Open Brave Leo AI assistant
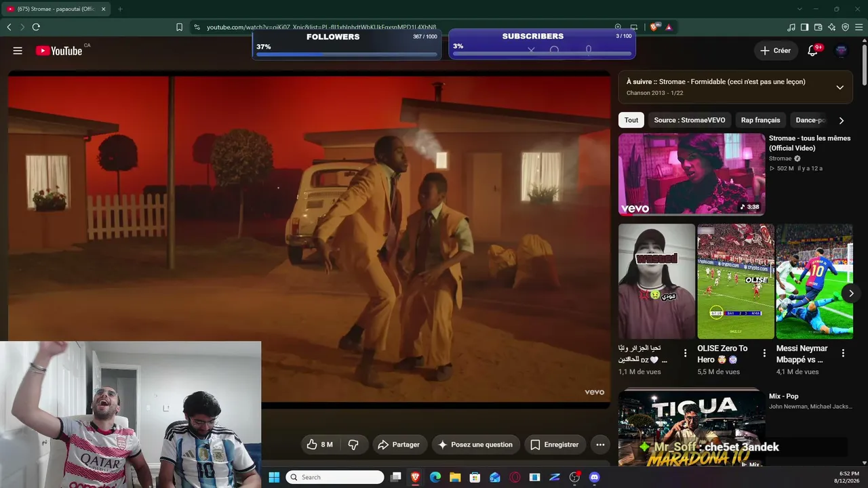 pos(831,27)
